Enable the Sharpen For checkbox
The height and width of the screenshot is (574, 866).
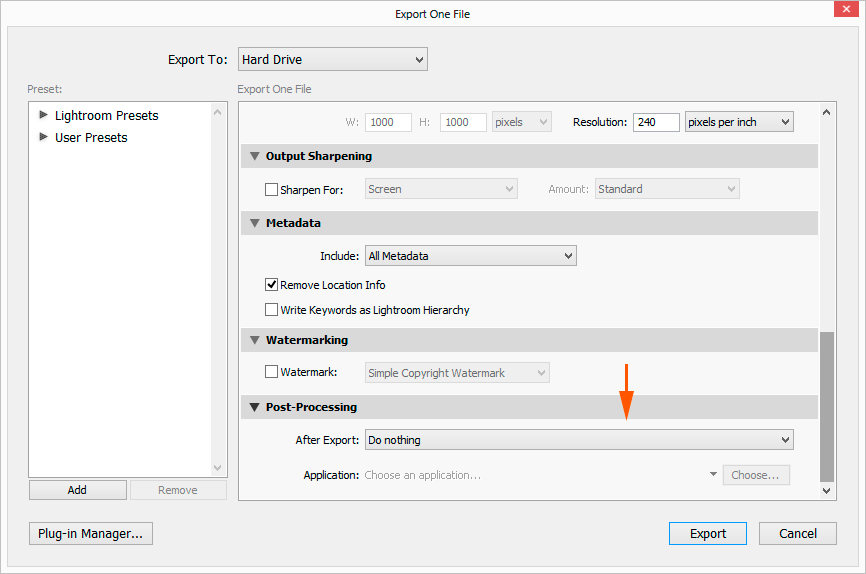tap(271, 189)
